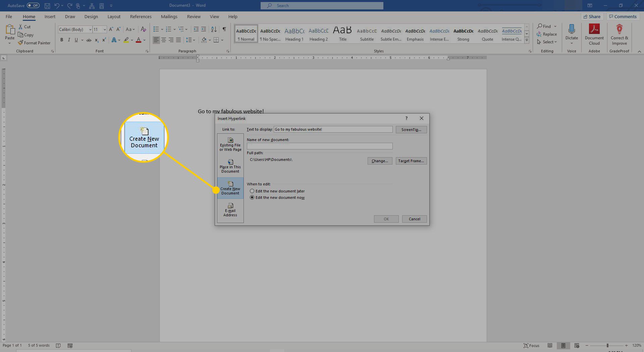This screenshot has width=644, height=352.
Task: Click Target Frame... button
Action: pos(411,161)
